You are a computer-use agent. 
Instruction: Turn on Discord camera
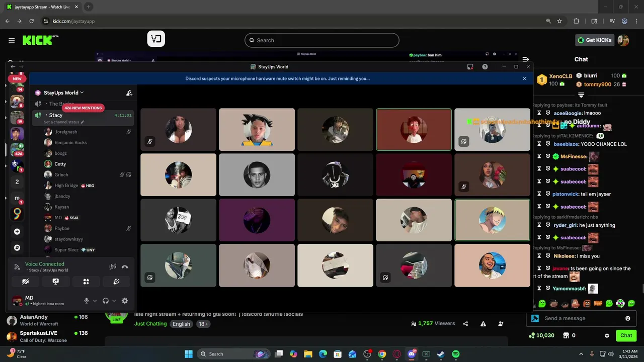pos(25,282)
